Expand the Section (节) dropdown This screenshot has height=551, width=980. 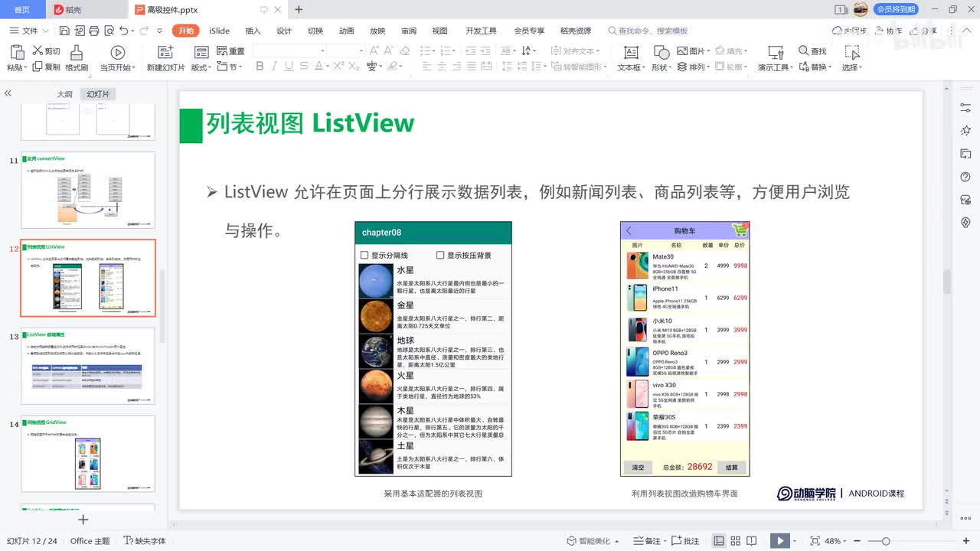pyautogui.click(x=230, y=67)
